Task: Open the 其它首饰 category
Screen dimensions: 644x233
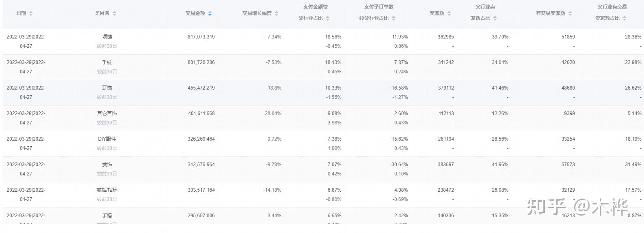Action: (107, 113)
